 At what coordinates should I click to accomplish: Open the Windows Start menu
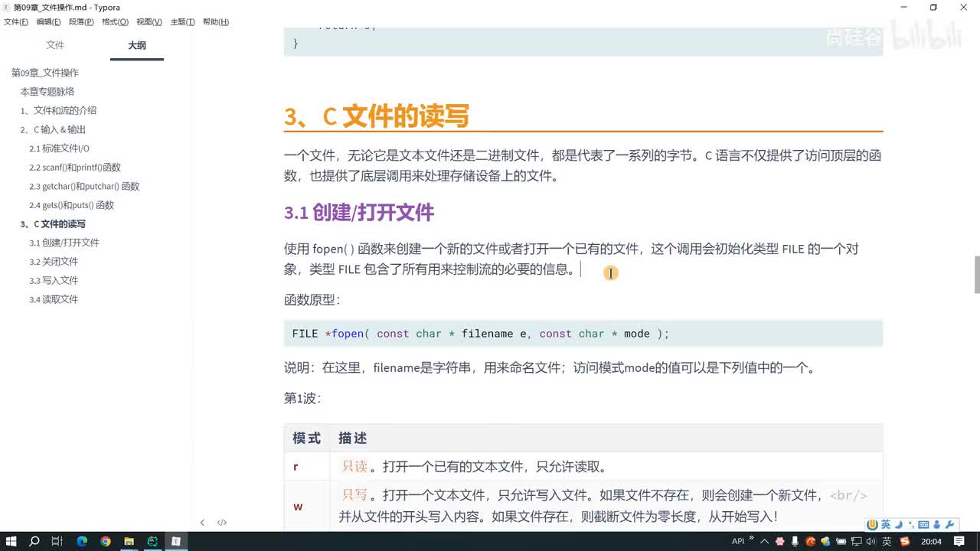(11, 541)
